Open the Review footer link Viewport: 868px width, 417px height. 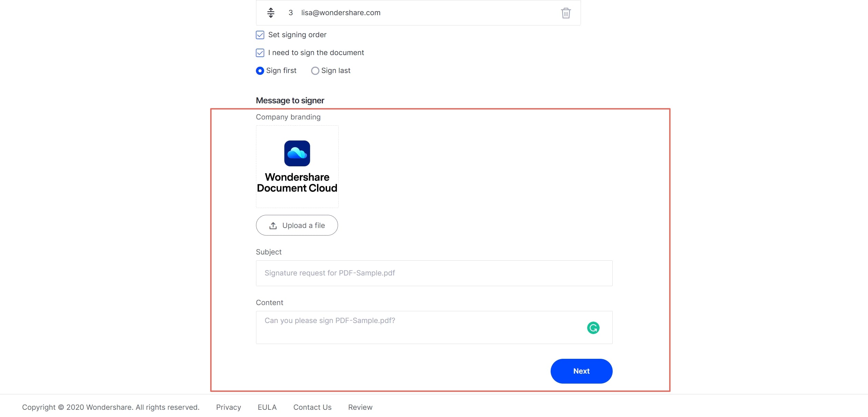point(360,407)
